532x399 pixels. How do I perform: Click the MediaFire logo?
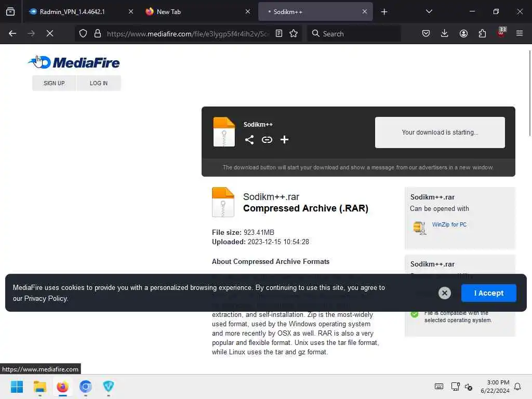coord(74,62)
